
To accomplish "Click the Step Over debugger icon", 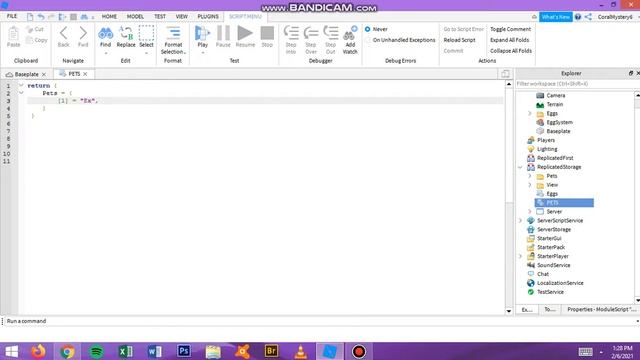I will tap(311, 33).
